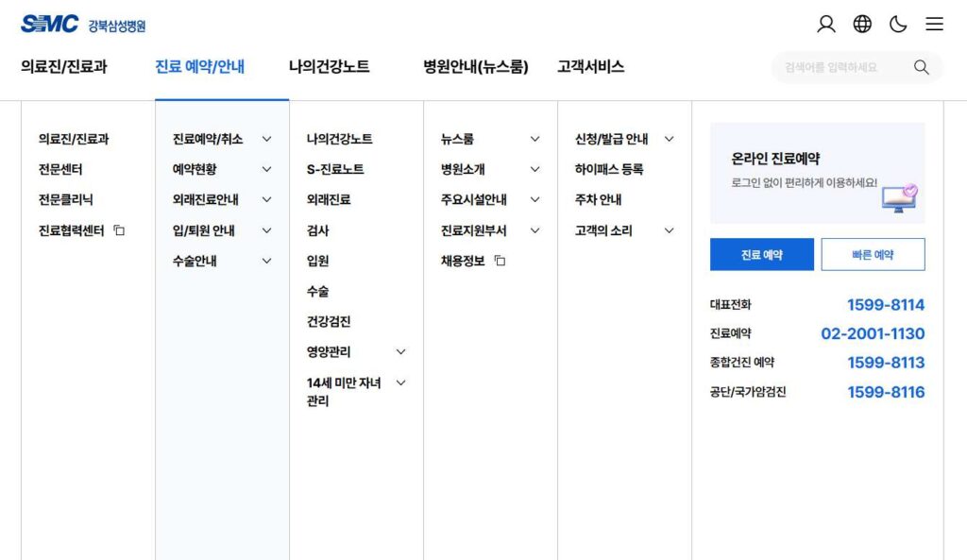Open the 나의건강노트 submenu link
Screen dimensions: 967x560
pyautogui.click(x=340, y=139)
